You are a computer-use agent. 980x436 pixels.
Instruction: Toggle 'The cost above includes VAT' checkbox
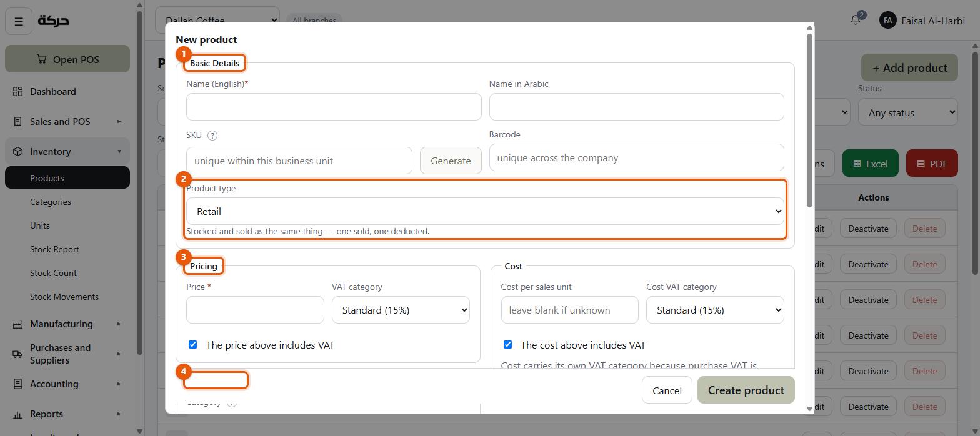[507, 345]
